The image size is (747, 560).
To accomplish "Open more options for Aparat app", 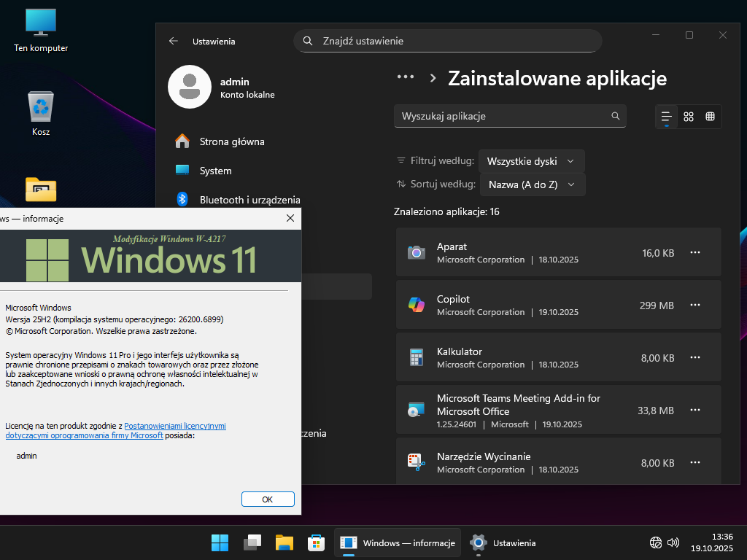I will coord(695,253).
